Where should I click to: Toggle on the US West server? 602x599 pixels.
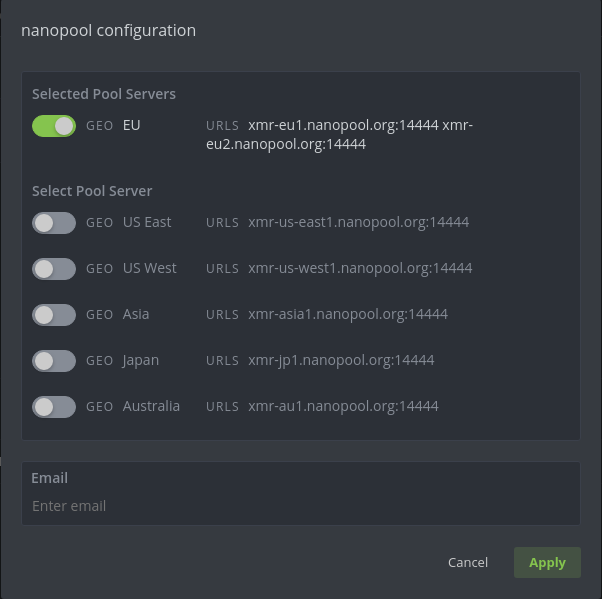[x=54, y=269]
